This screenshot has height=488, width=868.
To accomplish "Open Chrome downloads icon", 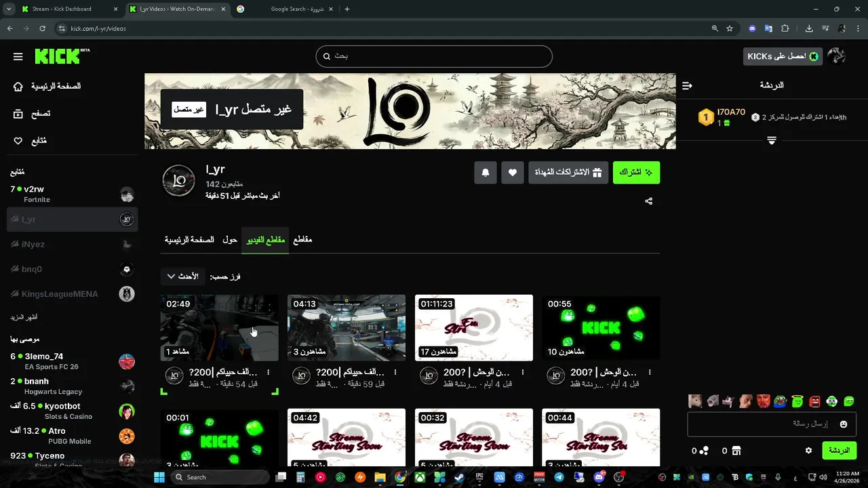I will [809, 28].
